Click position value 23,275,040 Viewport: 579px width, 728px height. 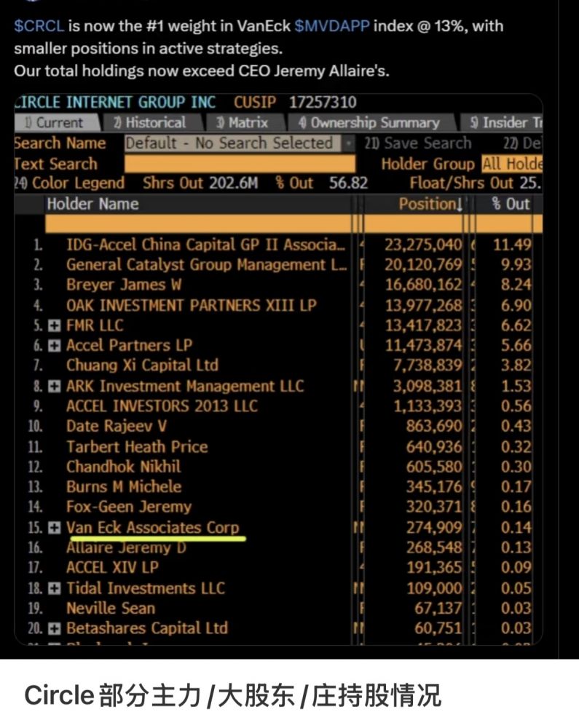pos(423,245)
